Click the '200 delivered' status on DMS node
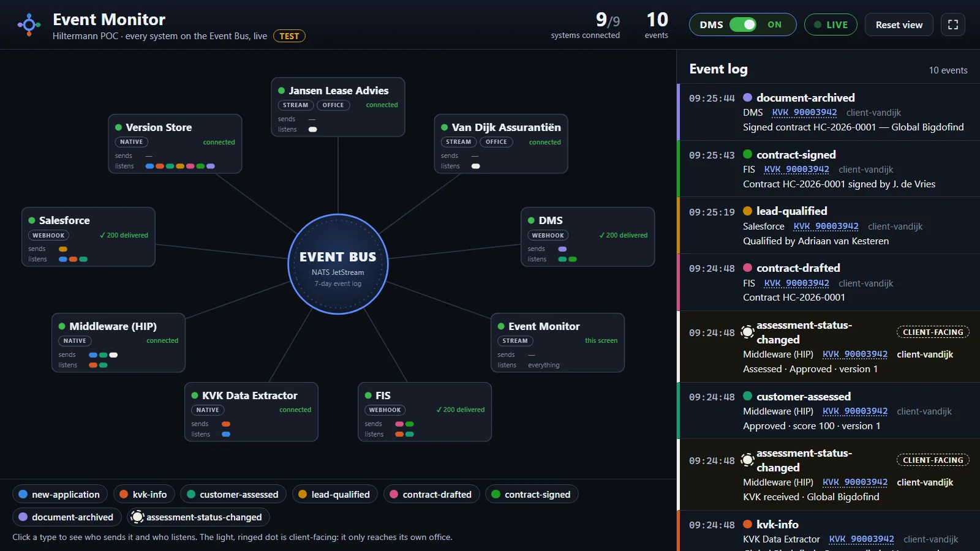 pos(623,236)
